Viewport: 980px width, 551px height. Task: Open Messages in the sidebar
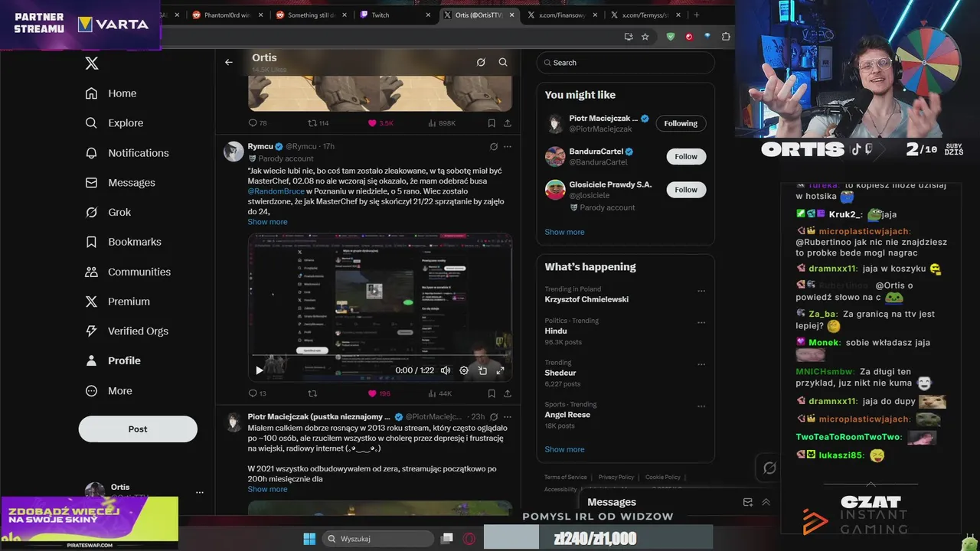point(120,183)
